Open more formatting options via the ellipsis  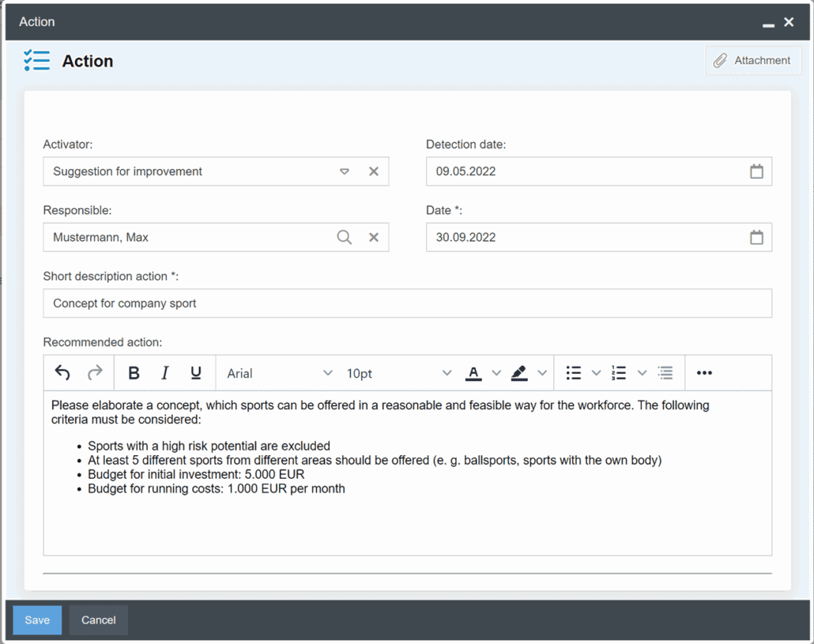[703, 372]
